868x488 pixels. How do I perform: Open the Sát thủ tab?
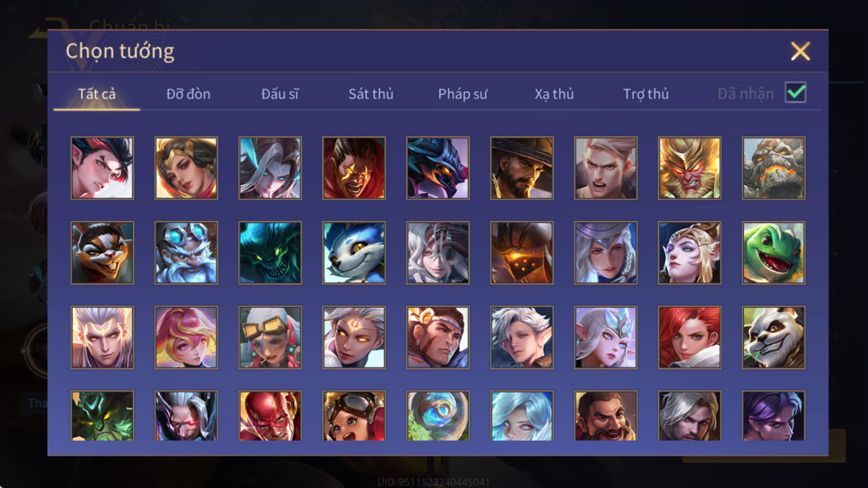coord(371,94)
